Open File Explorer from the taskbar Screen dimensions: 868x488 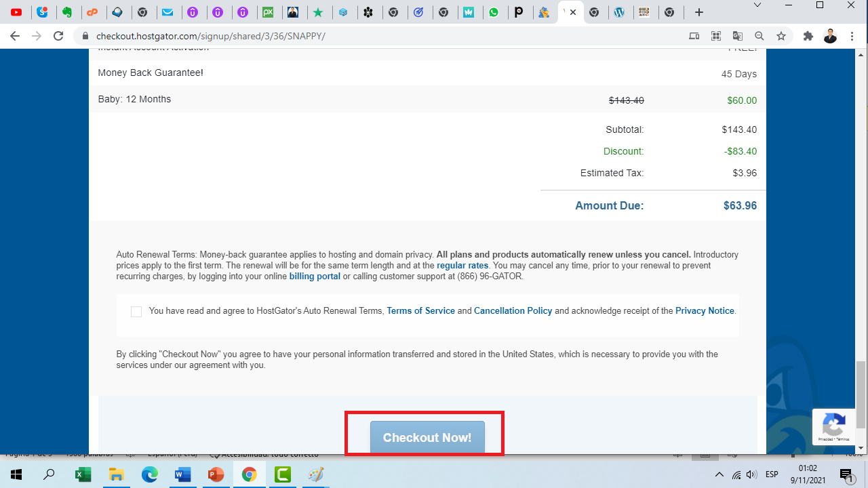[x=116, y=474]
